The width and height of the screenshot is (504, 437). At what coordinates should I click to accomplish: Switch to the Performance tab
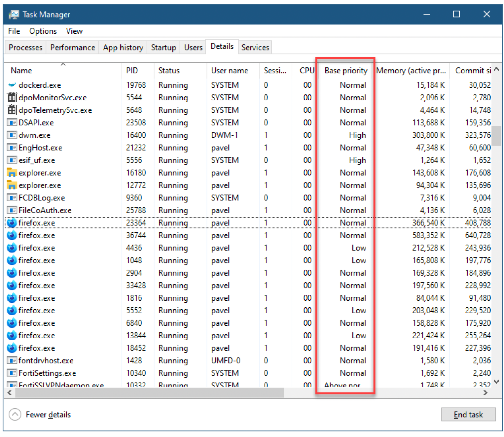click(x=73, y=48)
